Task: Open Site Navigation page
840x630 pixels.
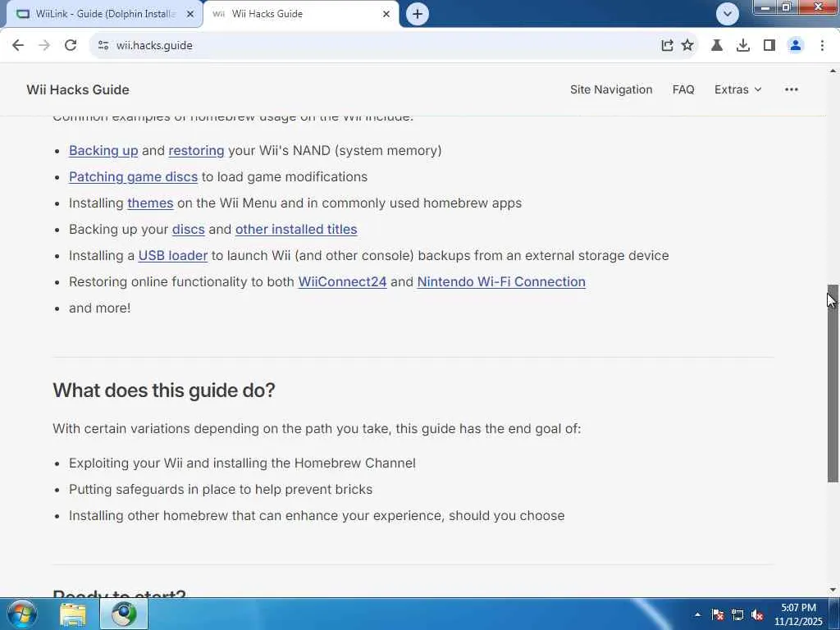Action: click(x=611, y=89)
